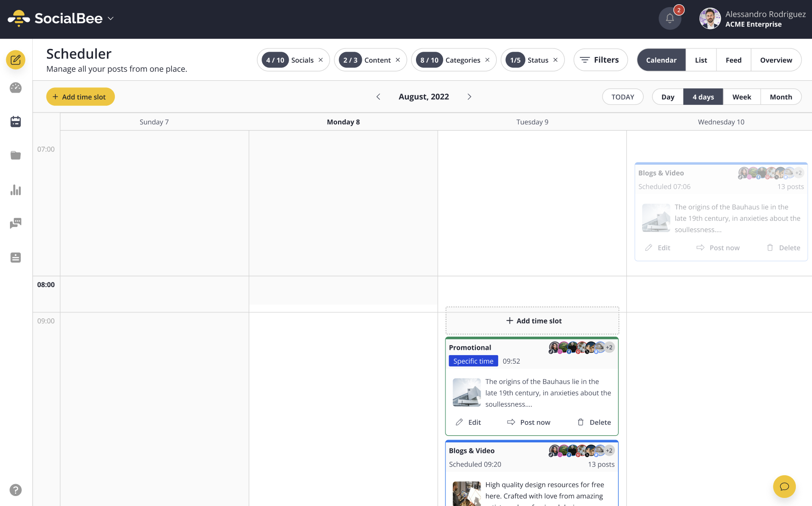The image size is (812, 506).
Task: Open the analytics bar chart icon
Action: (x=16, y=190)
